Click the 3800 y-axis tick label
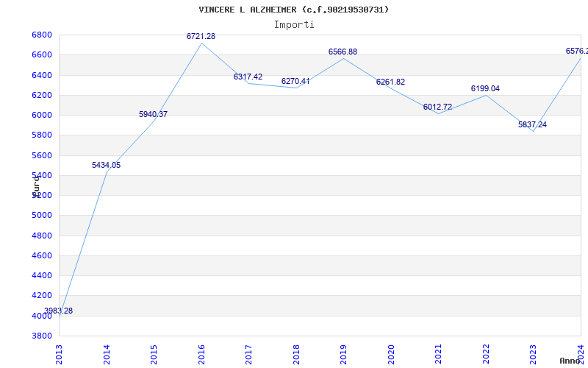 pyautogui.click(x=42, y=336)
